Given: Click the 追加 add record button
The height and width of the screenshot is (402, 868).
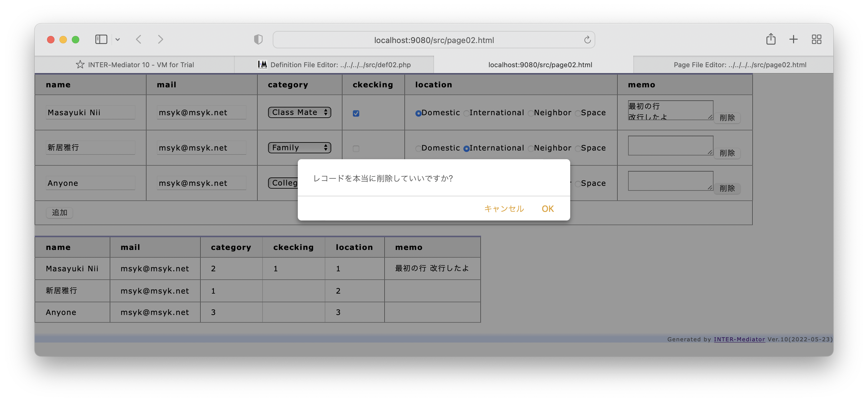Looking at the screenshot, I should coord(59,212).
